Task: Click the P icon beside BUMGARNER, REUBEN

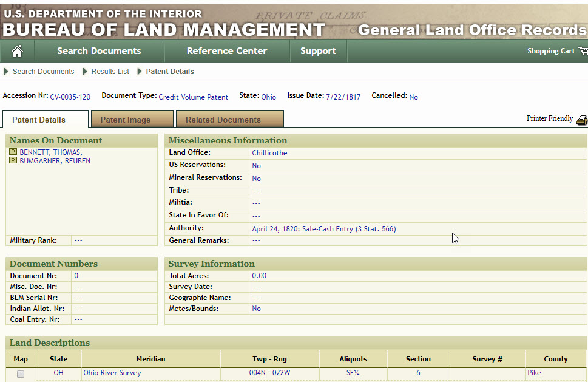Action: click(13, 160)
